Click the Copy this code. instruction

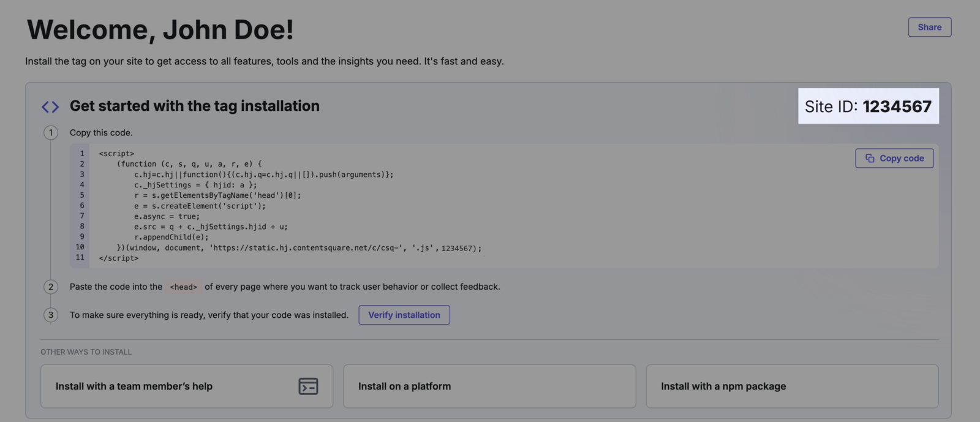click(x=101, y=133)
